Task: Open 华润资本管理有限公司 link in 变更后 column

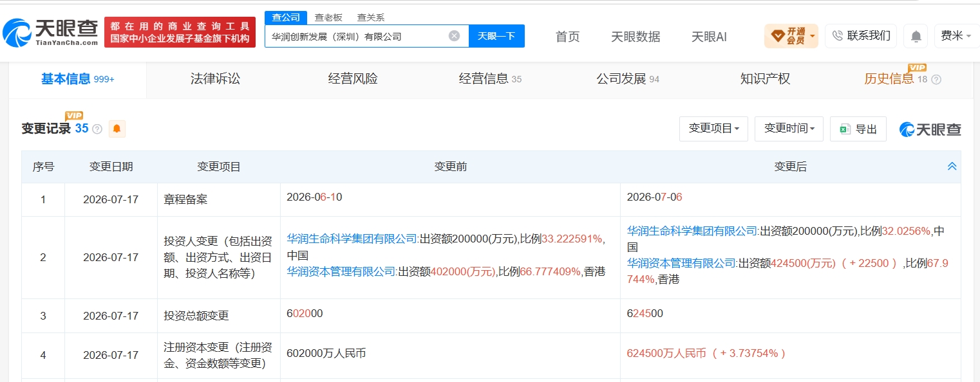Action: (681, 262)
